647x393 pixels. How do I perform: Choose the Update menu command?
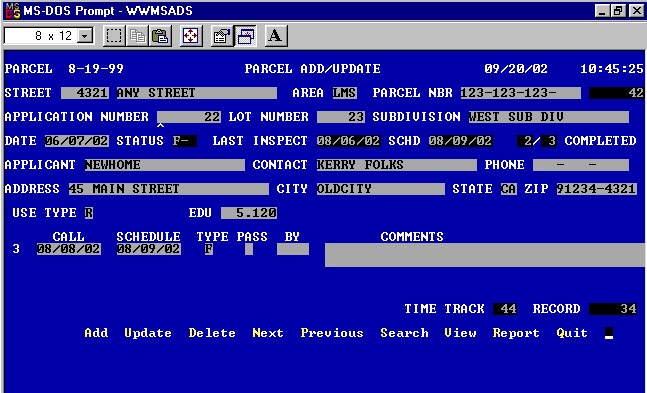[148, 333]
